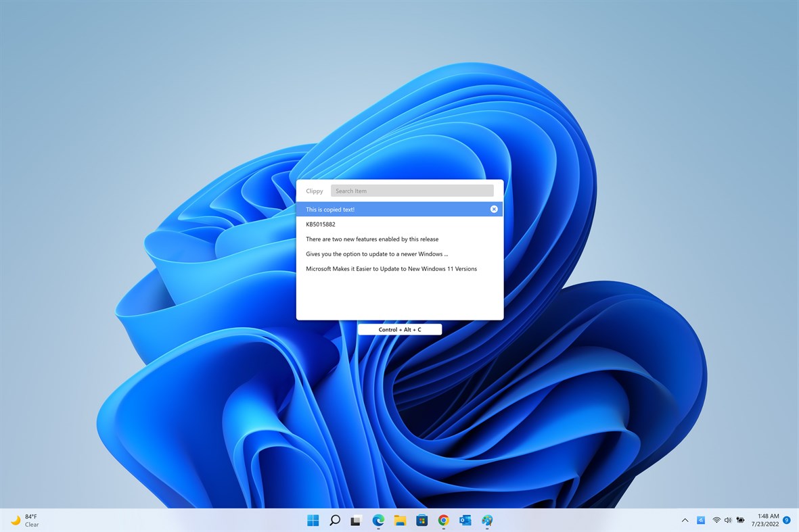
Task: Select the KB5015882 clipboard item
Action: click(x=320, y=224)
